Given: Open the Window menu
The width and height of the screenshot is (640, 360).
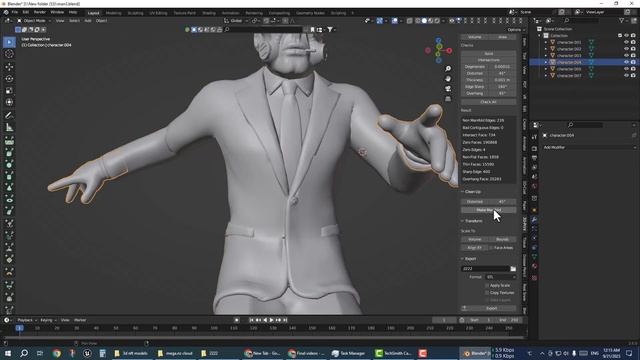Looking at the screenshot, I should point(57,12).
